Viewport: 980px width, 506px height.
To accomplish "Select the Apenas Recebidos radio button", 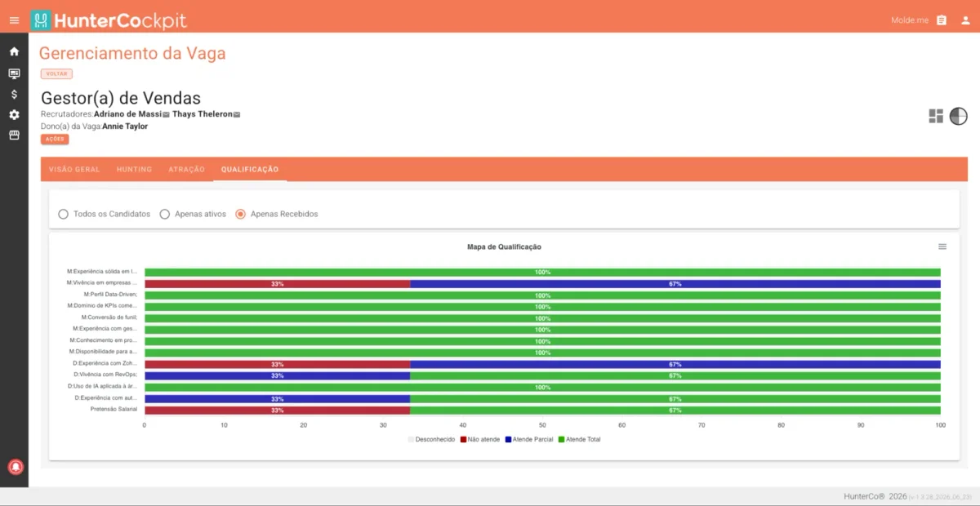I will [240, 214].
